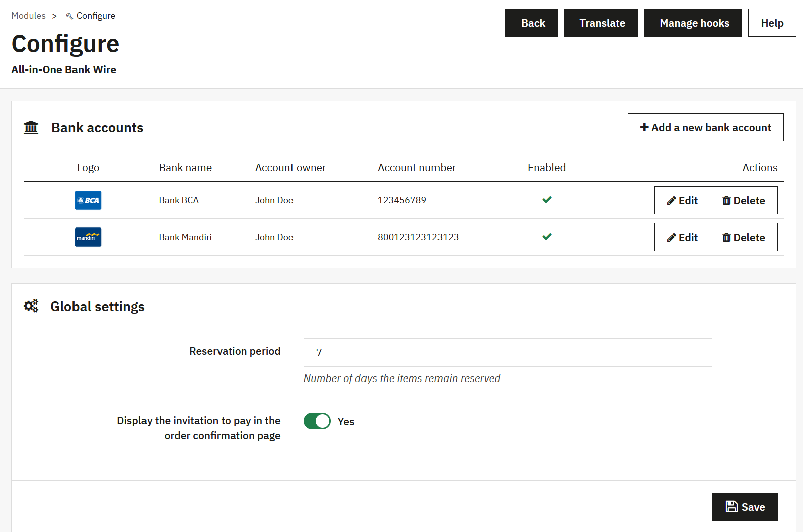Click the Global settings heading
Image resolution: width=803 pixels, height=532 pixels.
coord(98,307)
